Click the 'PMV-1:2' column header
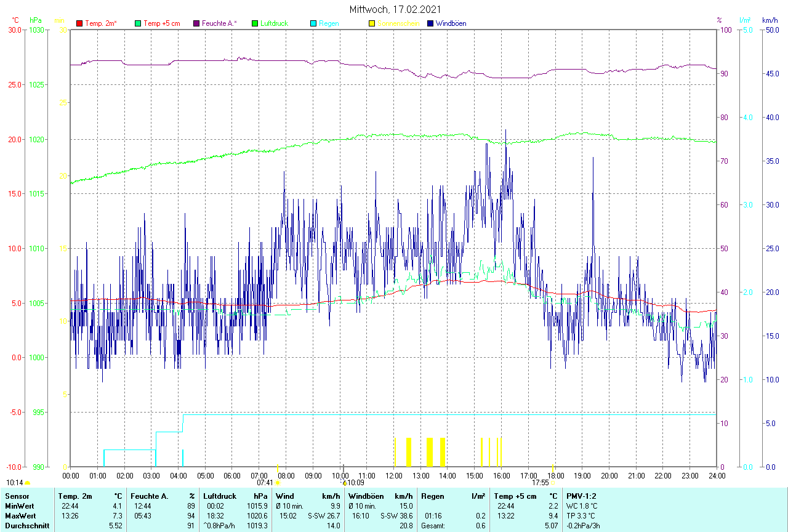788x532 pixels. tap(582, 496)
